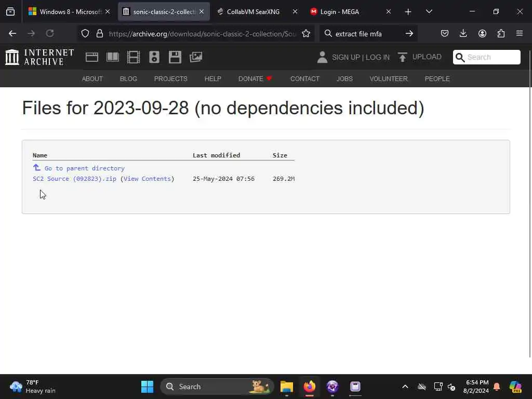Click the View Contents link
Viewport: 532px width, 399px height.
click(147, 179)
